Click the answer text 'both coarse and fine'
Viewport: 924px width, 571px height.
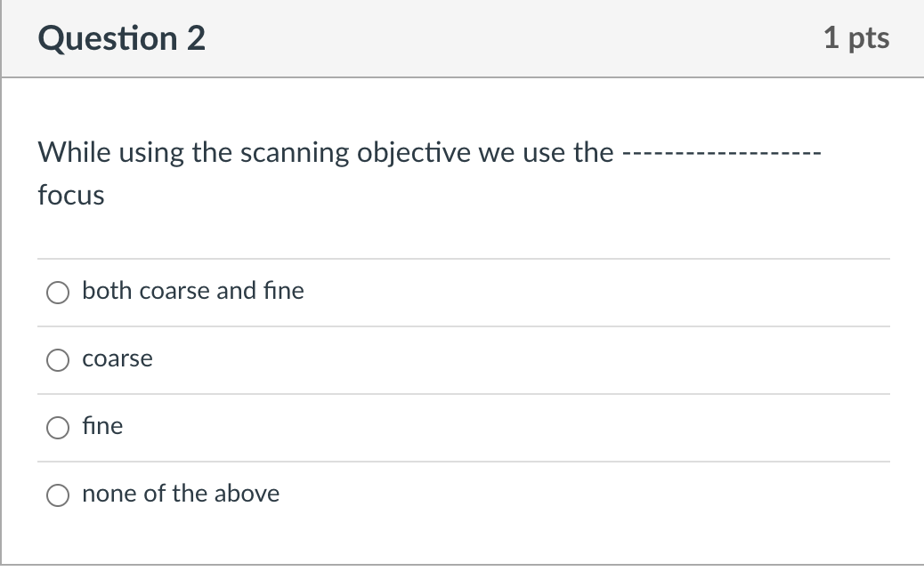192,291
